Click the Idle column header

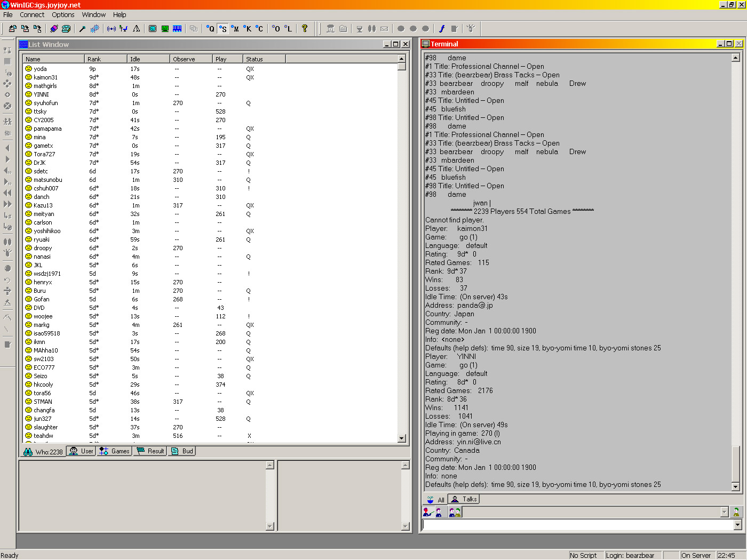[148, 59]
